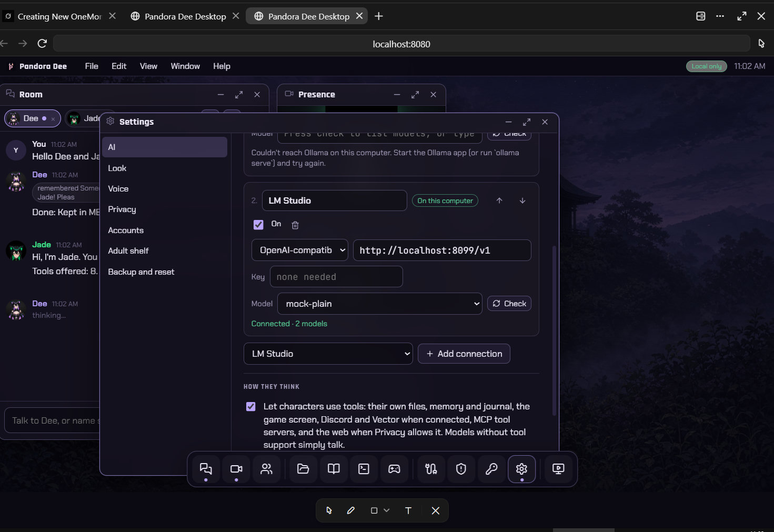Select the text annotation tool

[x=408, y=510]
